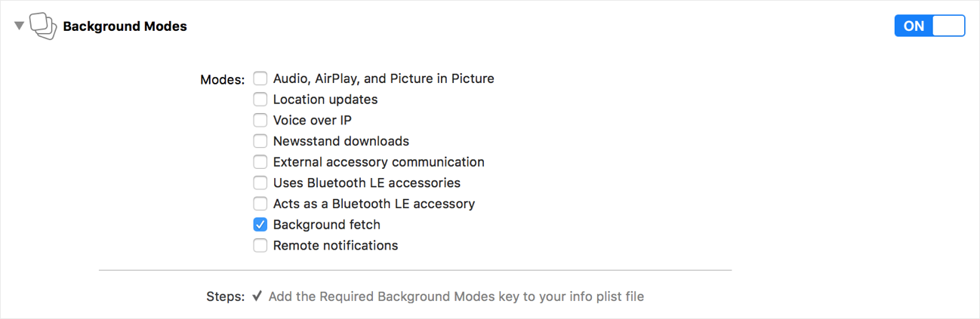Enable External accessory communication
This screenshot has height=319, width=980.
point(260,162)
